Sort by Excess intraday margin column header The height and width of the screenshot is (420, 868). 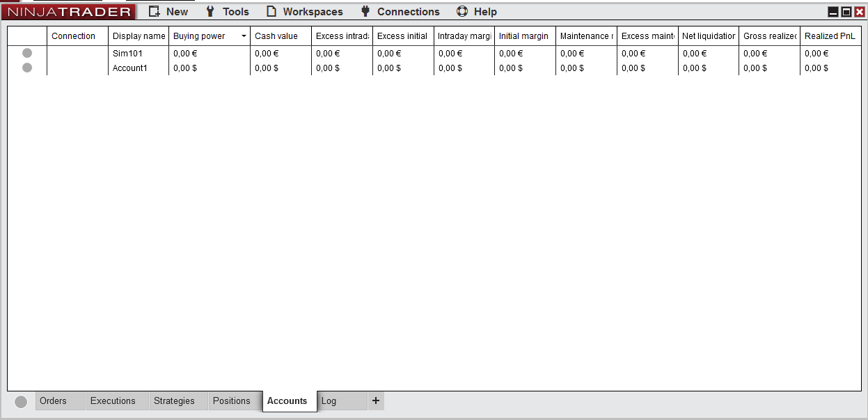pyautogui.click(x=342, y=36)
